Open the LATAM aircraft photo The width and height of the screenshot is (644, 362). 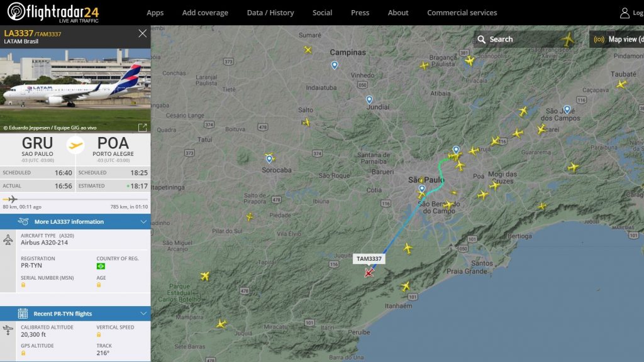(75, 90)
